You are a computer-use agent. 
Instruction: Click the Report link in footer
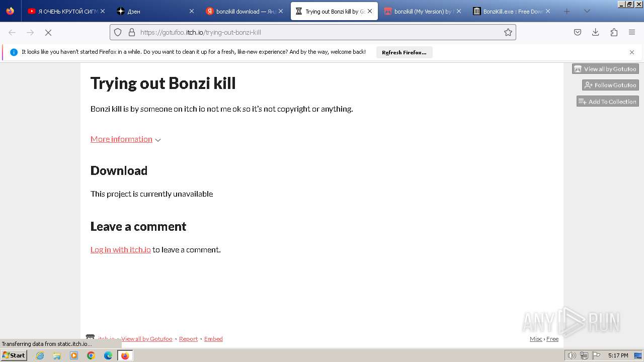point(188,339)
